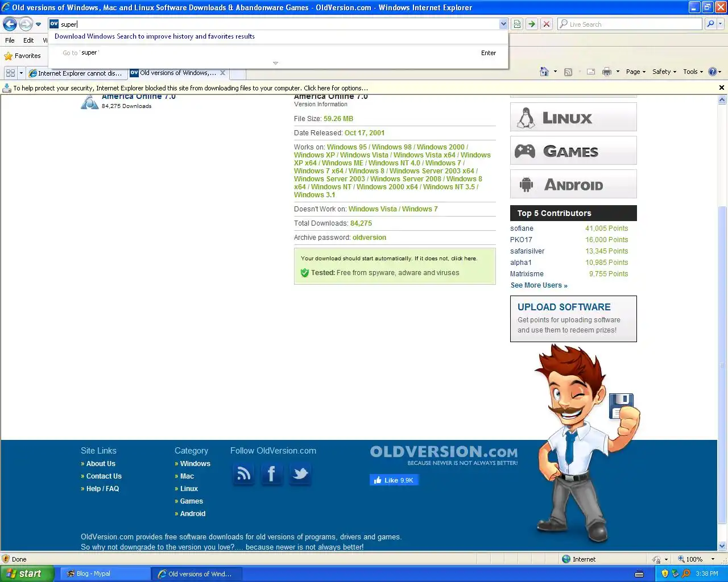Click the red Stop loading button
728x582 pixels.
[546, 24]
